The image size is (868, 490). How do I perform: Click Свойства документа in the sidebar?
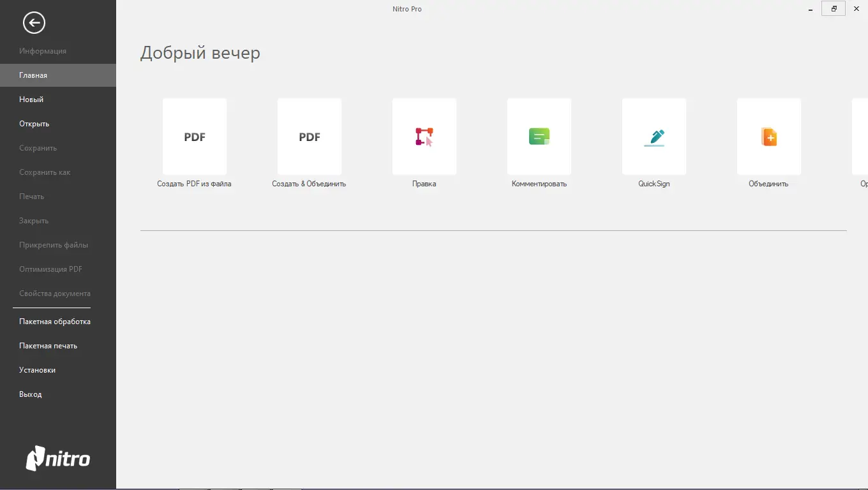pos(58,293)
